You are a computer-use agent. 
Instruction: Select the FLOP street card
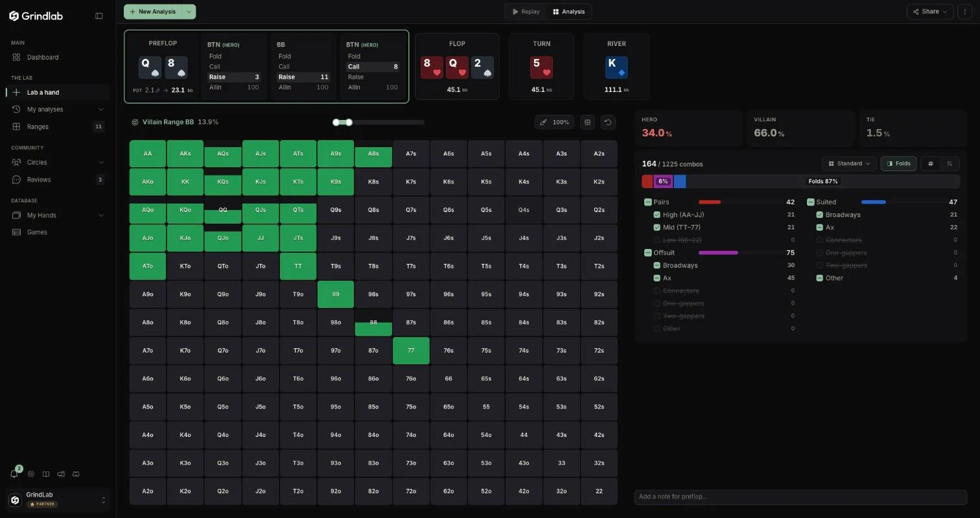click(457, 67)
